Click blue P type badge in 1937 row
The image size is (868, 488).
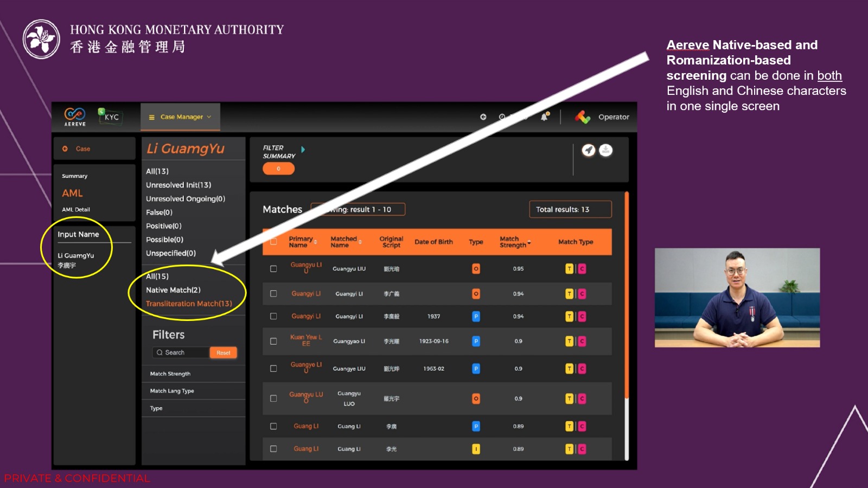476,317
